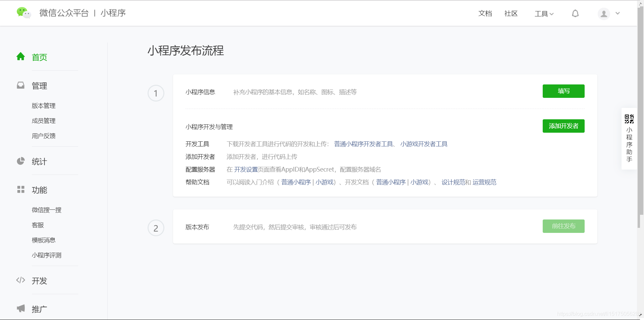Click the 前往发布 button
644x320 pixels.
tap(563, 226)
